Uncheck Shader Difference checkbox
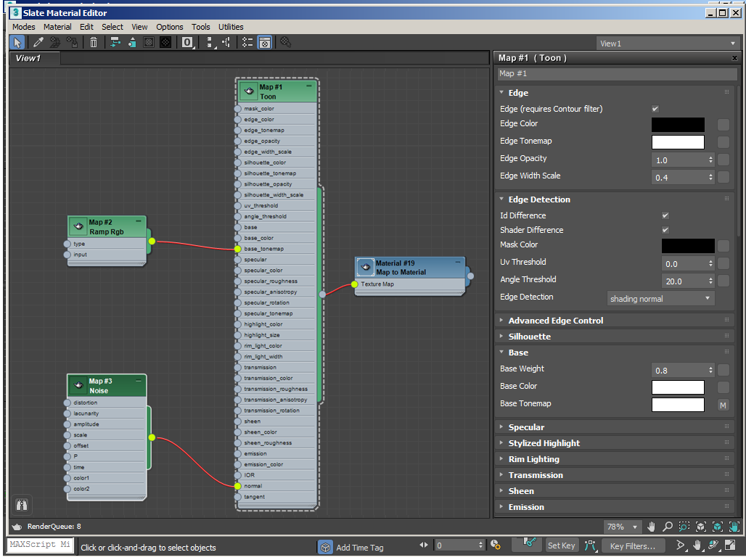Screen dimensions: 746x560 [x=665, y=230]
